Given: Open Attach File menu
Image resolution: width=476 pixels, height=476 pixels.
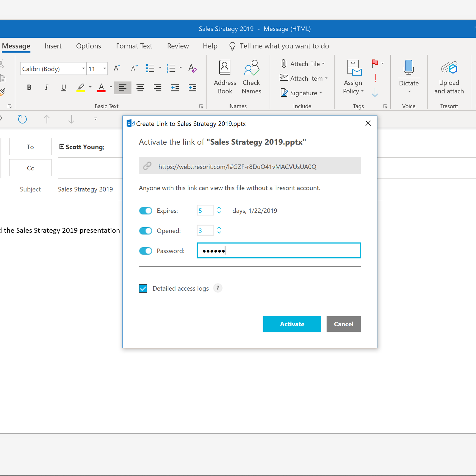Looking at the screenshot, I should click(303, 64).
